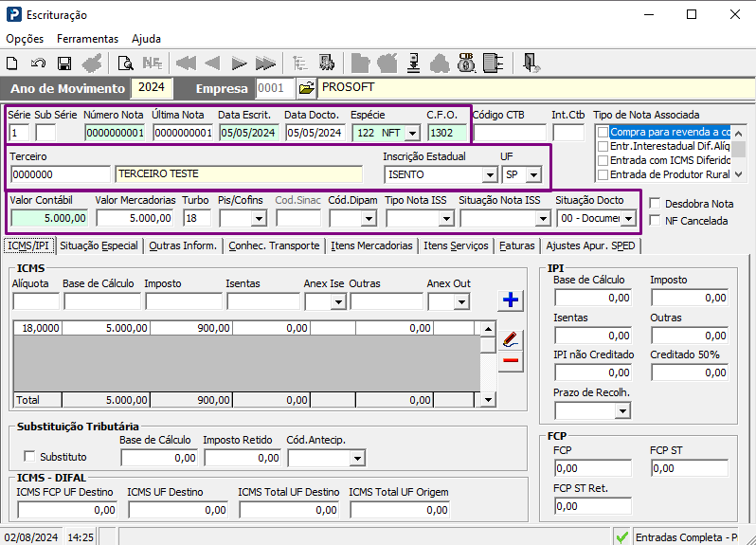This screenshot has height=545, width=756.
Task: Click the Save floppy disk icon
Action: [x=64, y=64]
